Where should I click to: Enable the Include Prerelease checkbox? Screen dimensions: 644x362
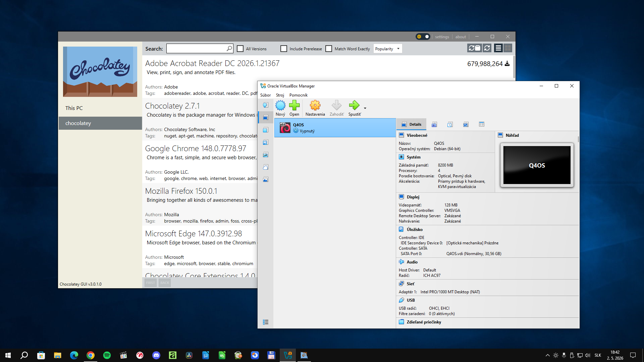284,49
